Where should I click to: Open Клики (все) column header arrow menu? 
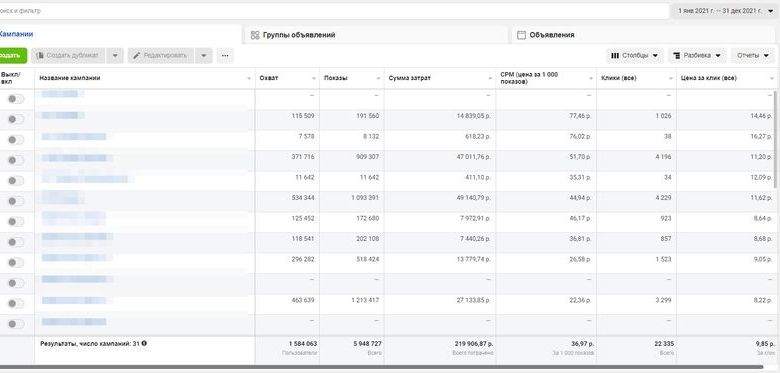click(x=672, y=79)
